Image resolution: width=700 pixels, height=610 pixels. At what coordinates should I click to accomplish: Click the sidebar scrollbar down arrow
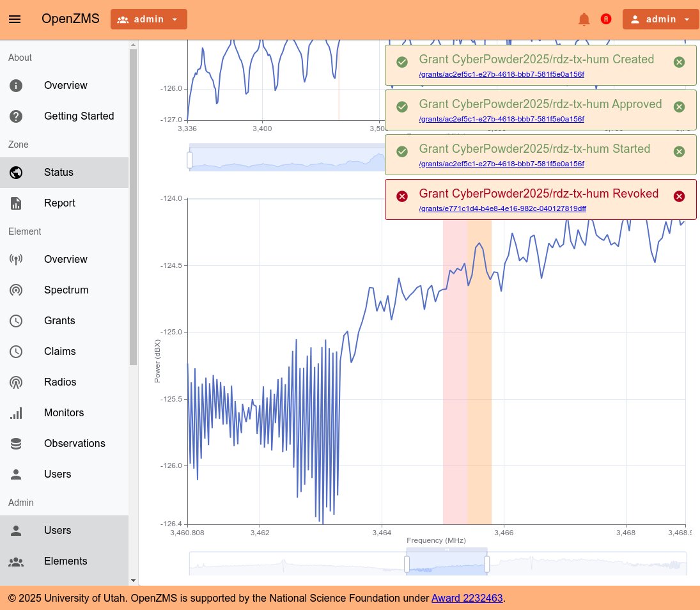coord(133,581)
